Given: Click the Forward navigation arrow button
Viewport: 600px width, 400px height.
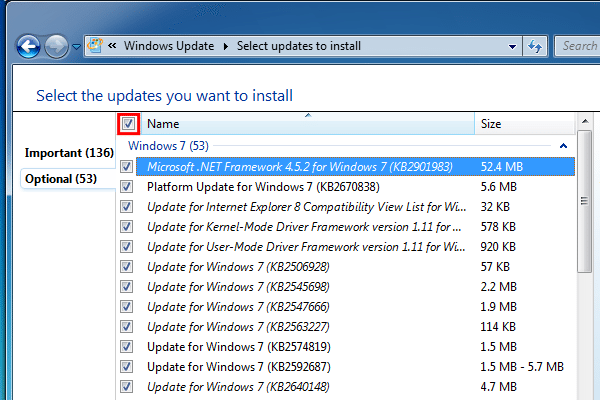Looking at the screenshot, I should (x=56, y=46).
